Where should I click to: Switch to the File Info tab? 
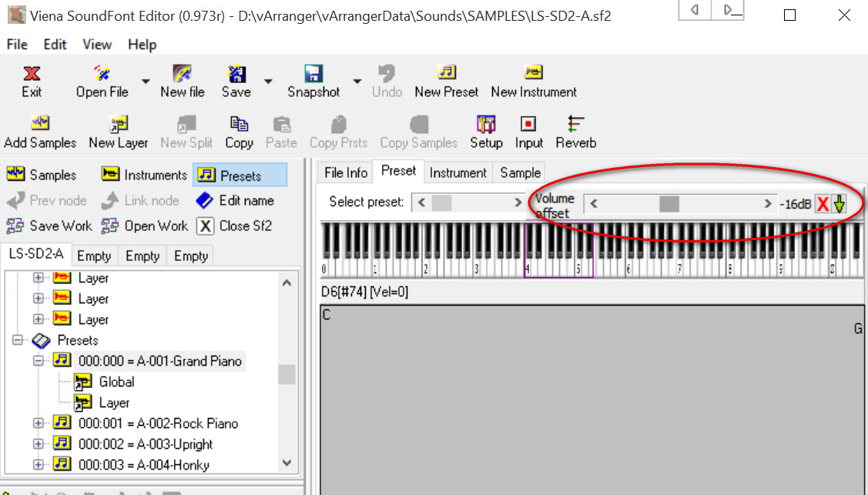345,172
